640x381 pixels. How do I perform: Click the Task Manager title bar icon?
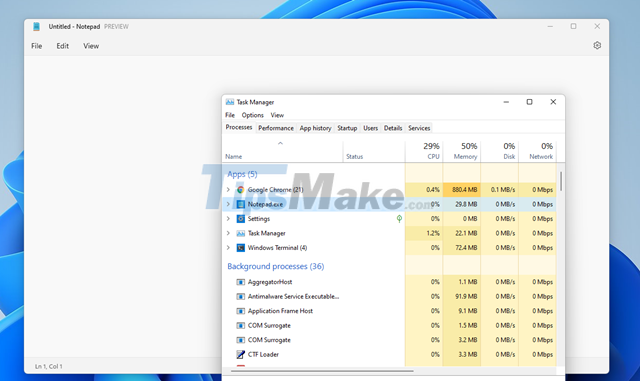click(230, 102)
